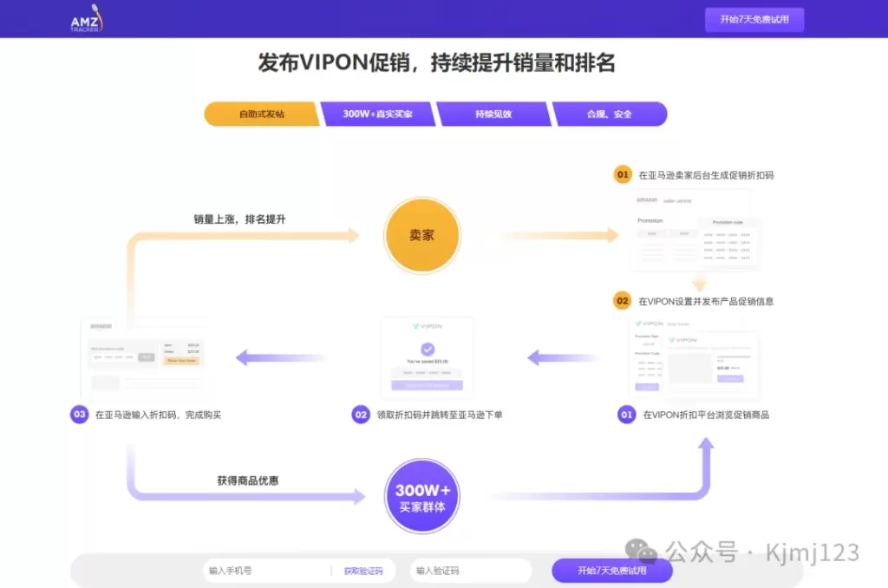Viewport: 888px width, 588px height.
Task: Select the 合规、安全 tab
Action: [610, 114]
